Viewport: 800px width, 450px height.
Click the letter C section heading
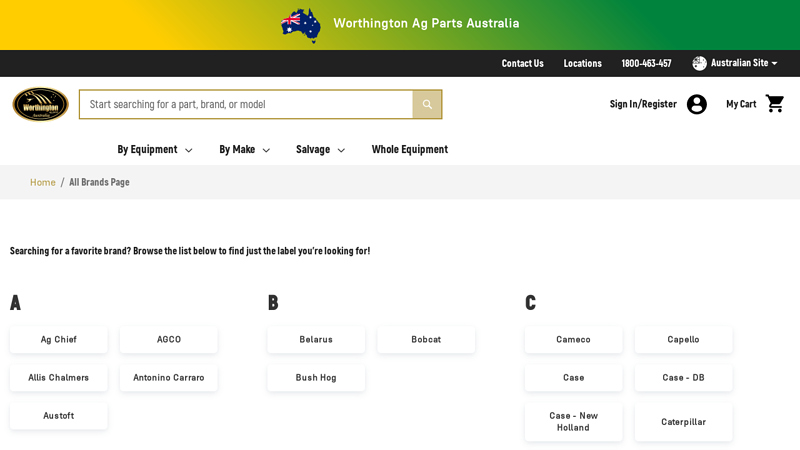pos(531,303)
